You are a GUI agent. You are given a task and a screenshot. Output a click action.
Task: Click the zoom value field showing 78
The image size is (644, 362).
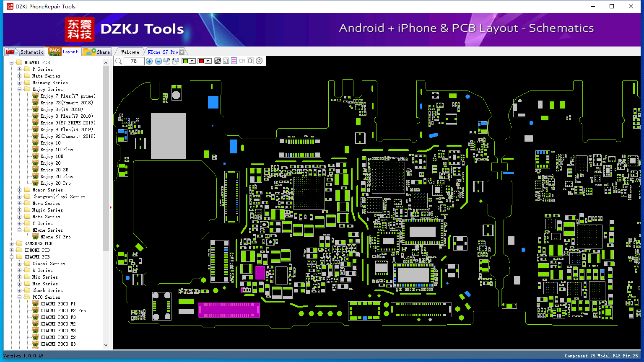(134, 61)
